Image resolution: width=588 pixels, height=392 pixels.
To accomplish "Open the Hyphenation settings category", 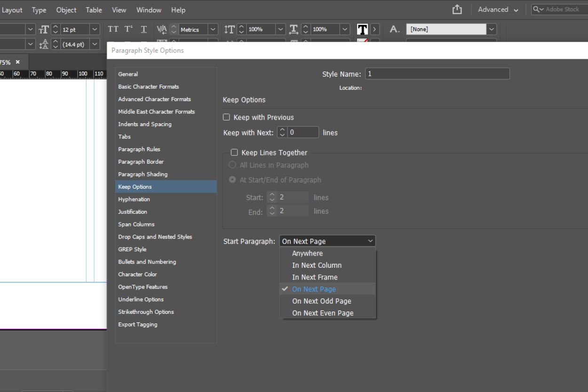I will pos(134,199).
